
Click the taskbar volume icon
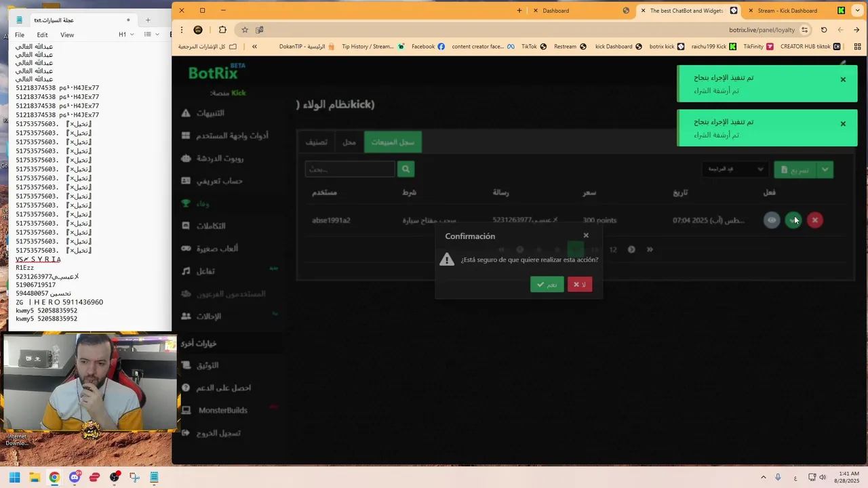tap(822, 477)
